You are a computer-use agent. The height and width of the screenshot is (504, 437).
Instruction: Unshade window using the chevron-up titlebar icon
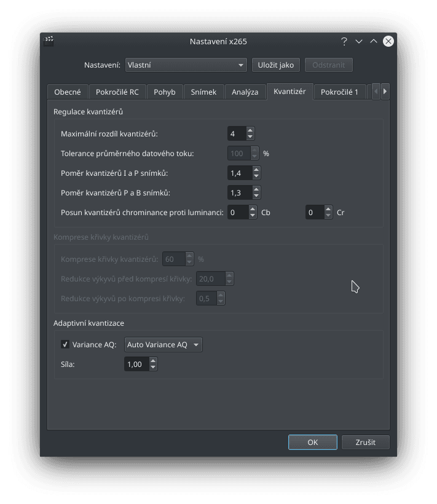(374, 41)
